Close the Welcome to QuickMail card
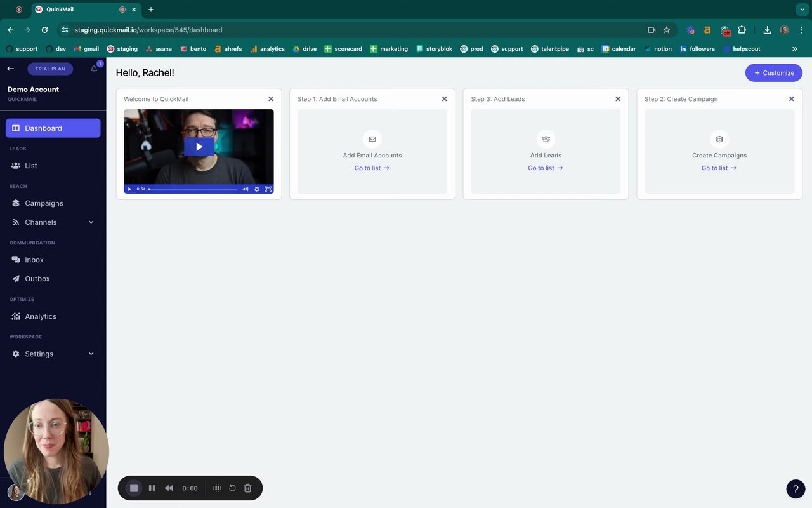Screen dimensions: 812x508 pos(271,99)
